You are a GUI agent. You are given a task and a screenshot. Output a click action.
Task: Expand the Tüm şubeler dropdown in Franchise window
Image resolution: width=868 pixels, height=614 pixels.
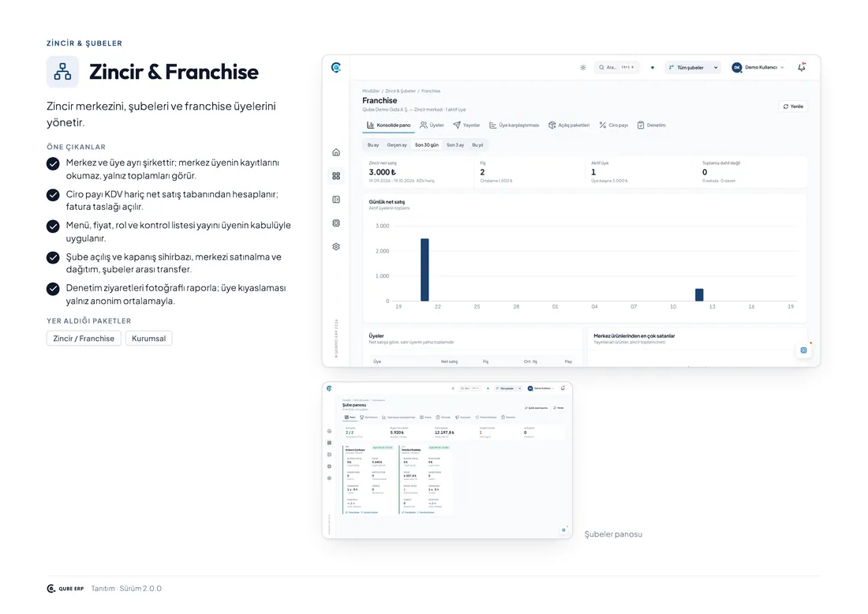click(x=693, y=68)
